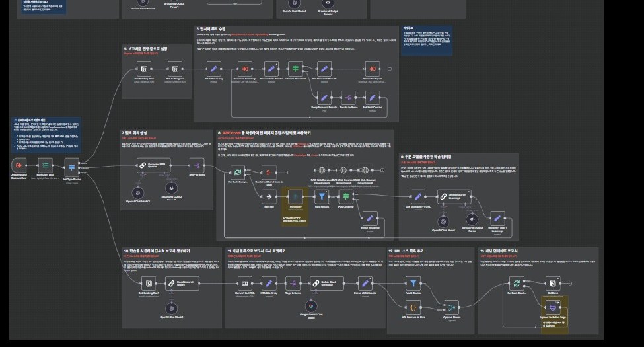This screenshot has width=644, height=347.
Task: Open the Research Goal + Learnings node
Action: click(x=497, y=218)
